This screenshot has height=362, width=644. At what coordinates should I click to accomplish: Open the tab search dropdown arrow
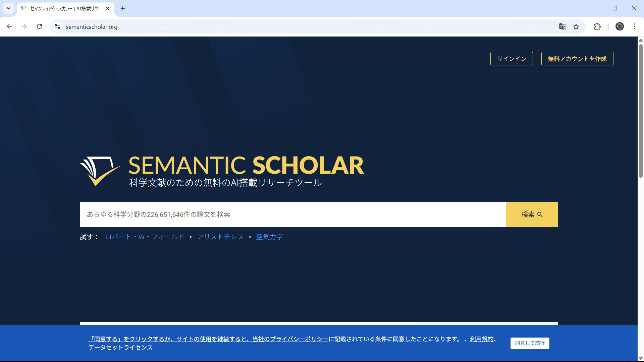[x=8, y=8]
